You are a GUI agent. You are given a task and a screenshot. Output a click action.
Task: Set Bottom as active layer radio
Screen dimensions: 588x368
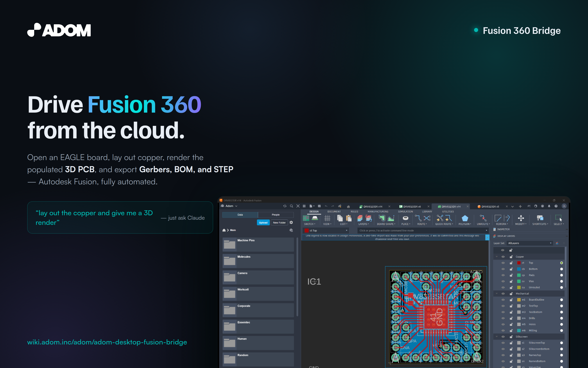click(562, 269)
